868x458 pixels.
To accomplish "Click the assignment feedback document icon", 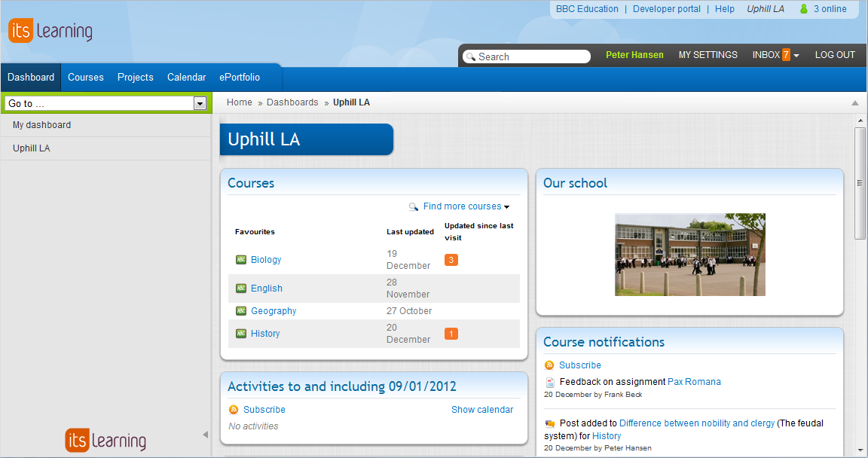I will pyautogui.click(x=550, y=382).
